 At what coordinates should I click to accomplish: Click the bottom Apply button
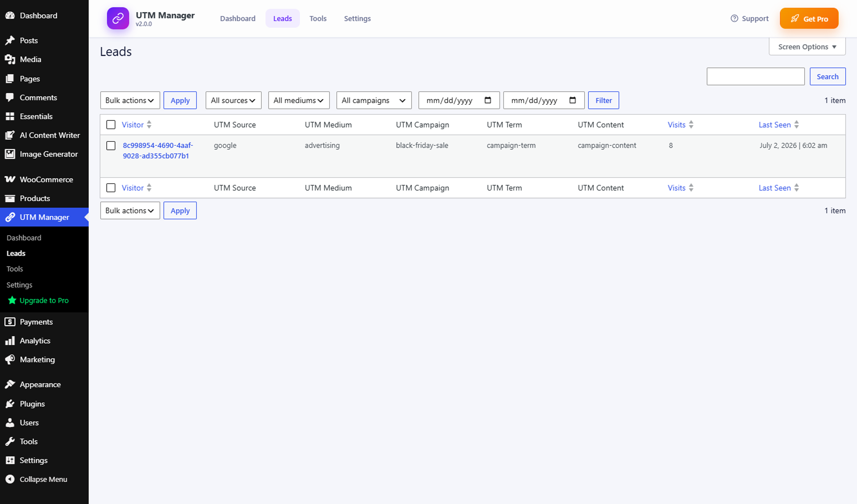click(x=180, y=211)
